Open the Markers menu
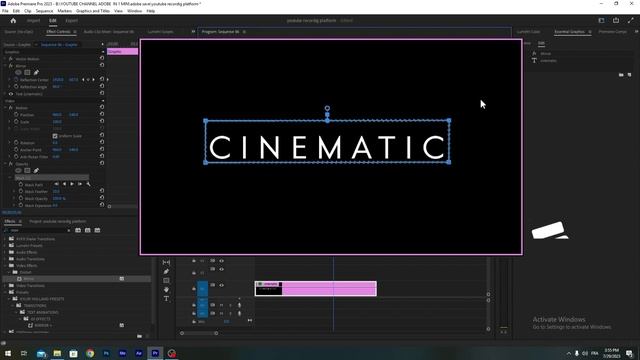Screen dimensions: 640x360 64,11
